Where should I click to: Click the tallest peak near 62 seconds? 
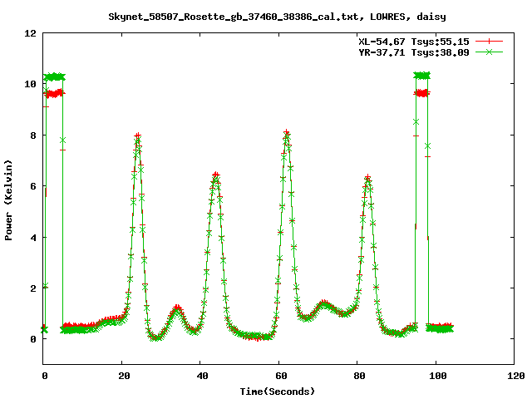tap(287, 132)
